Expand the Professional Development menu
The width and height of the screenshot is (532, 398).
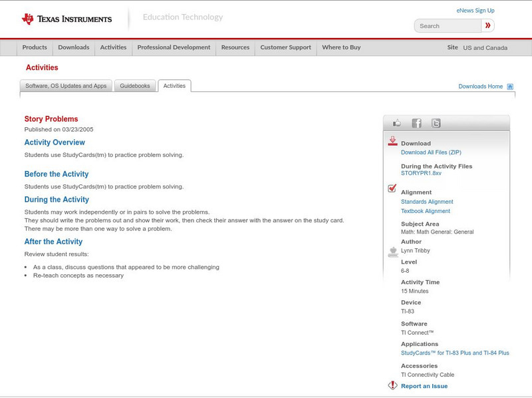coord(174,47)
